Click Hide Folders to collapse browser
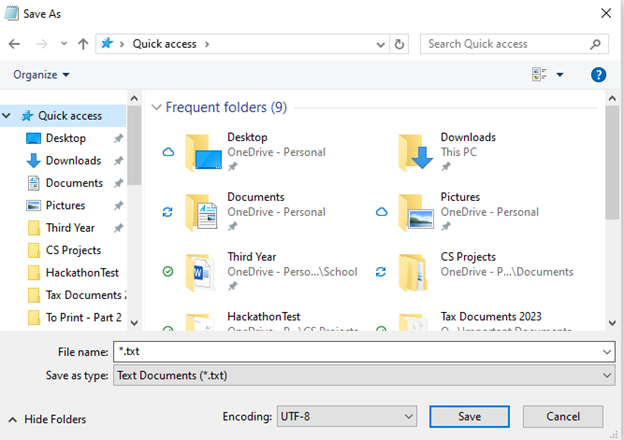This screenshot has width=624, height=440. [x=47, y=419]
